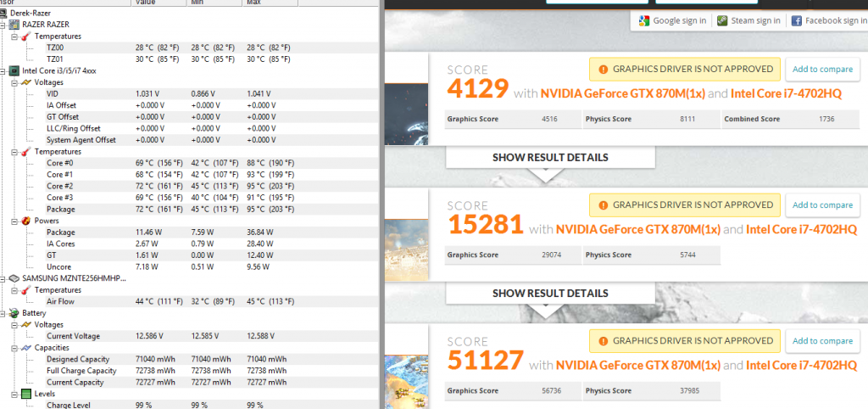Collapse the Battery node
The height and width of the screenshot is (409, 868).
pyautogui.click(x=4, y=313)
